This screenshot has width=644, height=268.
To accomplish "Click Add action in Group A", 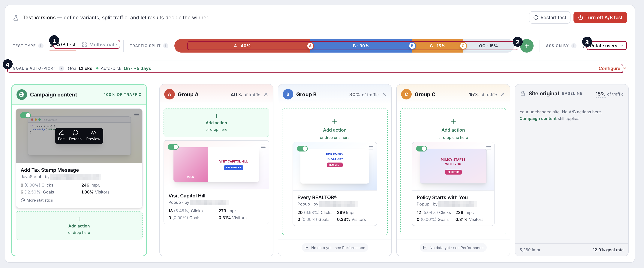I will [x=216, y=122].
